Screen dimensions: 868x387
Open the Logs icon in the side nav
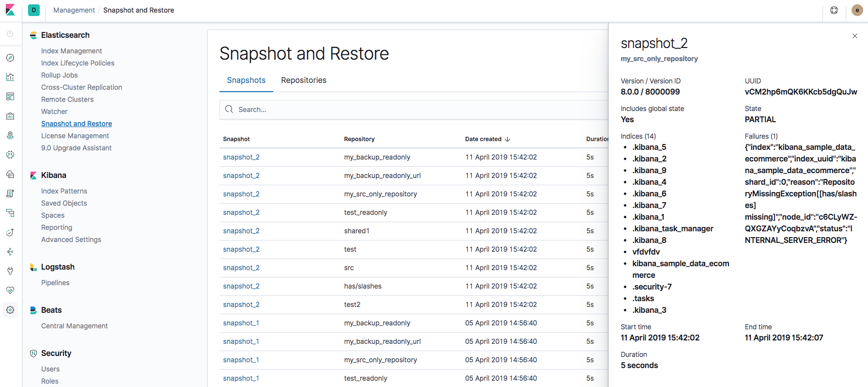[x=10, y=193]
